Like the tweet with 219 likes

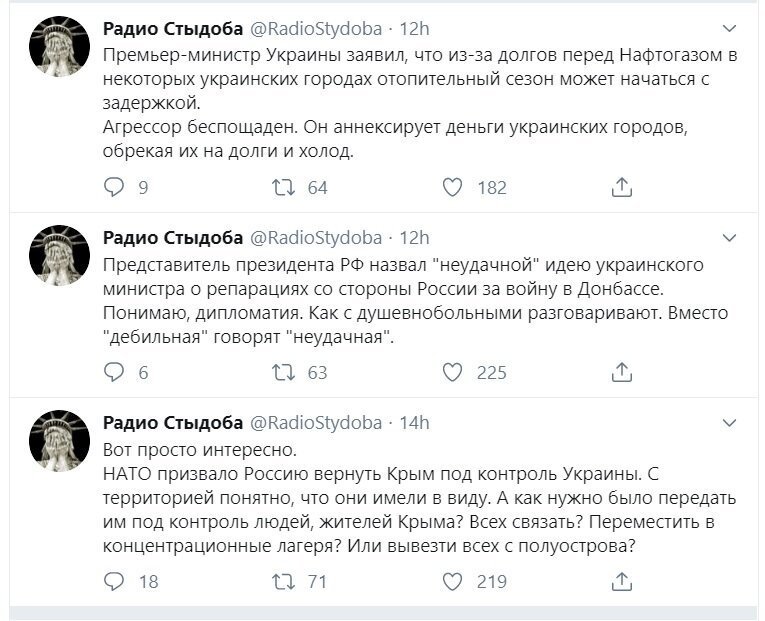coord(452,581)
